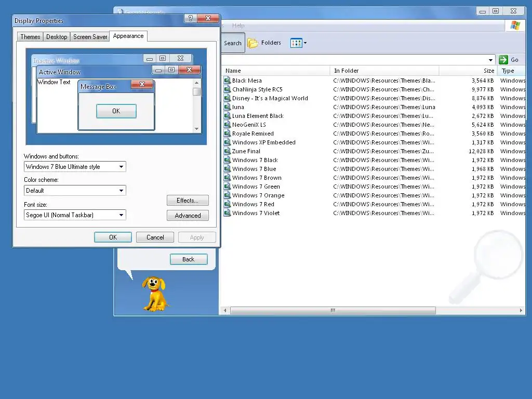Image resolution: width=532 pixels, height=399 pixels.
Task: Click the Windows 7 Orange file icon
Action: pos(228,195)
